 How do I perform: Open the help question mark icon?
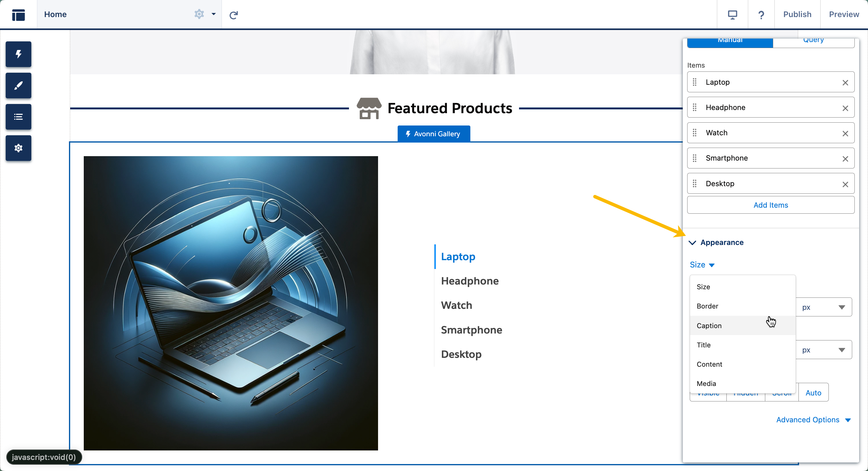[x=761, y=15]
